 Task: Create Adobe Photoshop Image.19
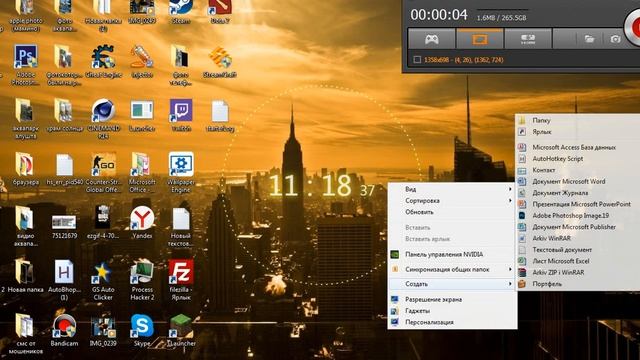(578, 216)
